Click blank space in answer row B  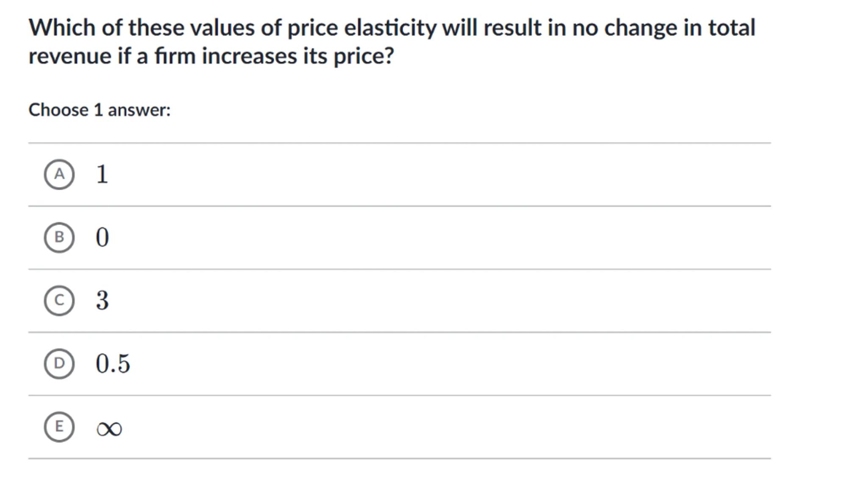[x=424, y=237]
